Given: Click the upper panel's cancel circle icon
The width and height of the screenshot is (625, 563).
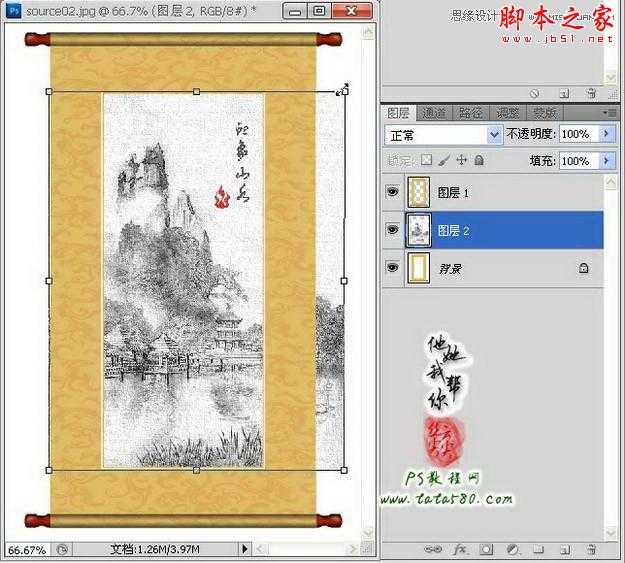Looking at the screenshot, I should [535, 94].
